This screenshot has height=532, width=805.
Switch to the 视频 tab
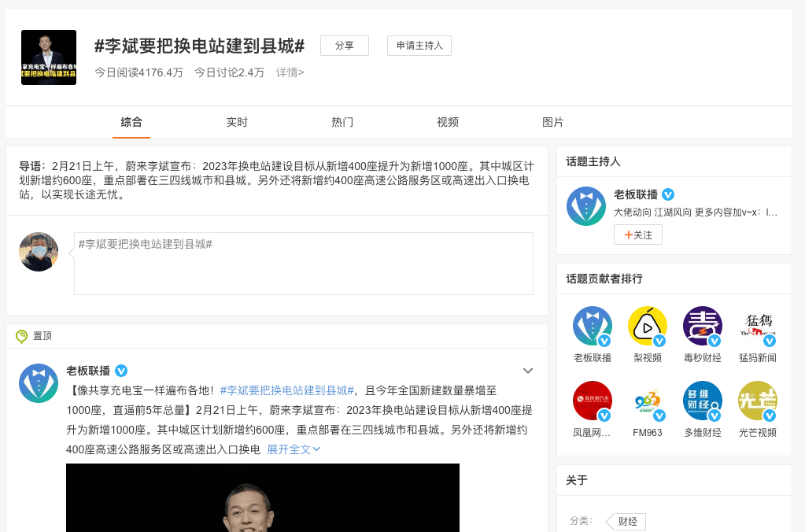(448, 122)
